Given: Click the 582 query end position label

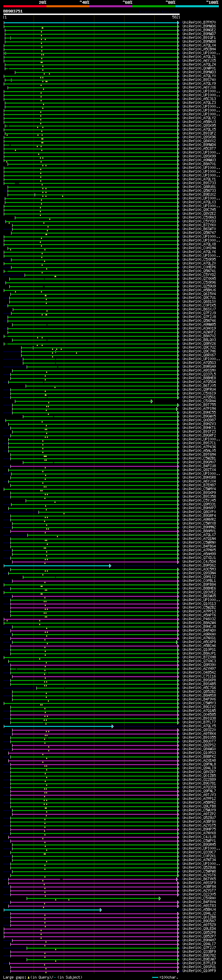Looking at the screenshot, I should (175, 17).
